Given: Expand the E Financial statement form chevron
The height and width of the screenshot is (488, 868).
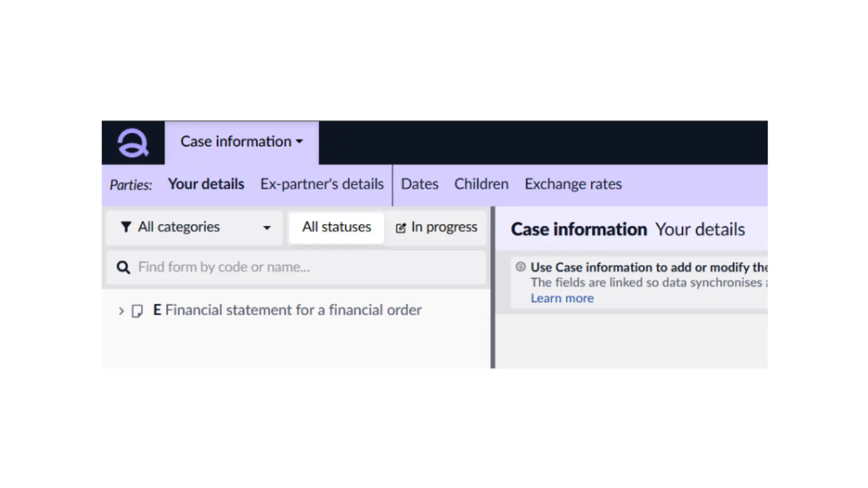Looking at the screenshot, I should [121, 311].
